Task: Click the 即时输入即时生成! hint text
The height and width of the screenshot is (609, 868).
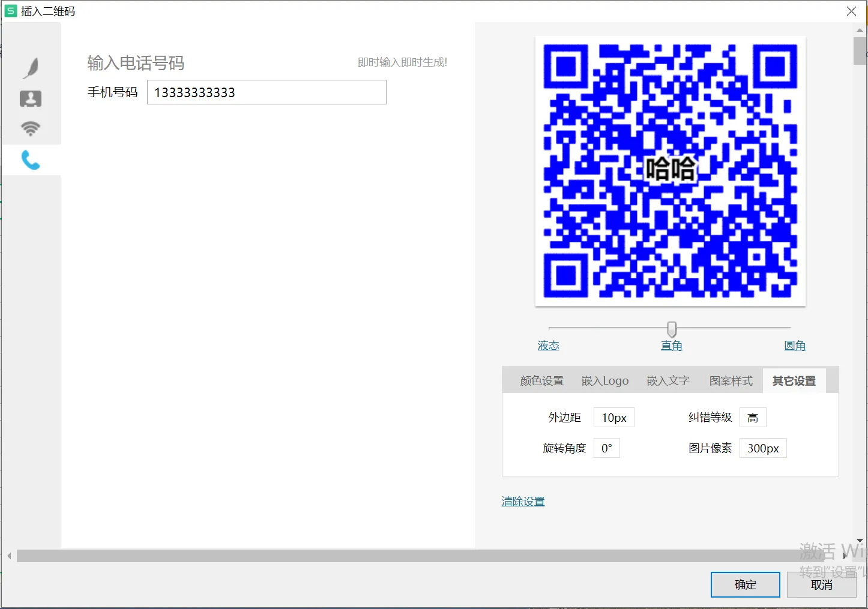Action: (402, 62)
